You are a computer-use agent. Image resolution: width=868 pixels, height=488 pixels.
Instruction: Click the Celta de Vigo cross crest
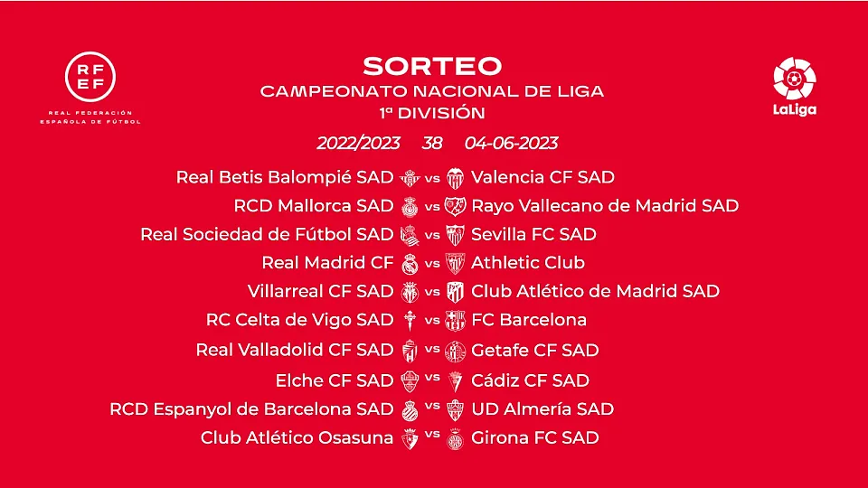coord(410,320)
